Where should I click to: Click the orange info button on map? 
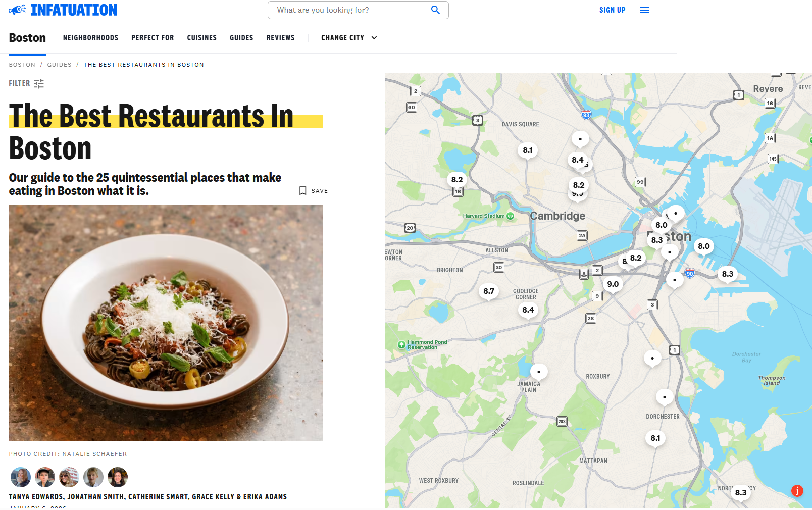pos(797,490)
